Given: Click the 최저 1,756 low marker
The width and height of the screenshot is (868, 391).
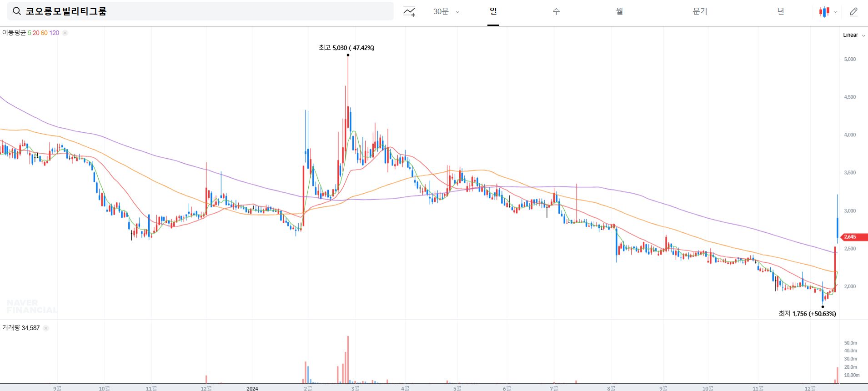Looking at the screenshot, I should pyautogui.click(x=808, y=314).
